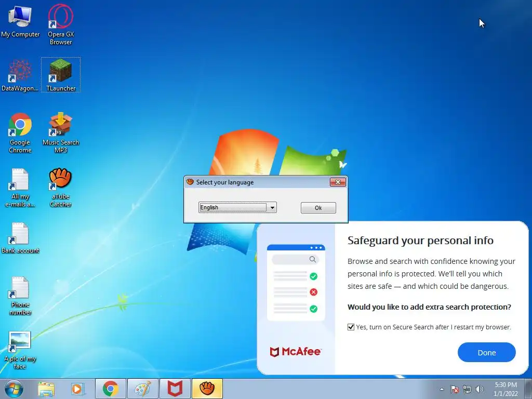Close the Select your language dialog
This screenshot has width=532, height=399.
click(338, 182)
